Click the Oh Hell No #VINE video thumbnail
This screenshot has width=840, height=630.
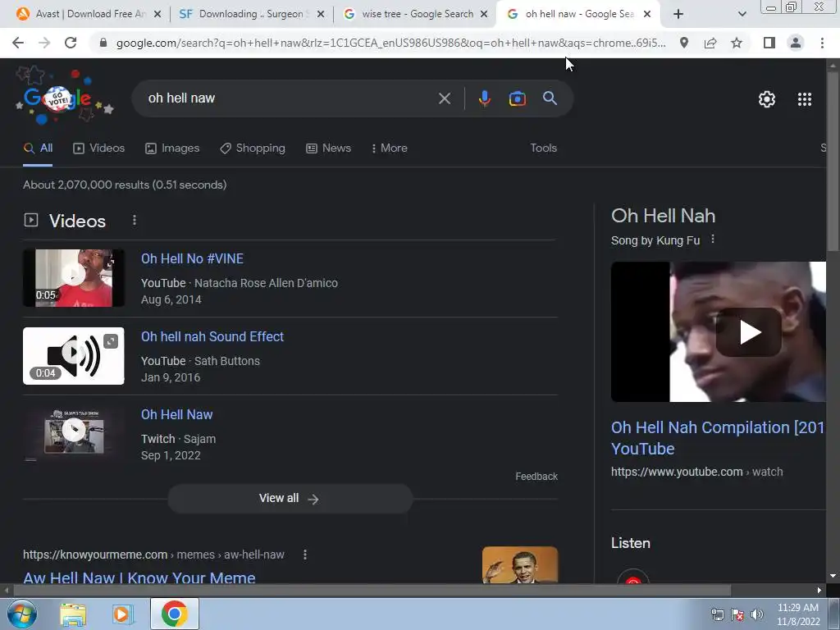(73, 278)
